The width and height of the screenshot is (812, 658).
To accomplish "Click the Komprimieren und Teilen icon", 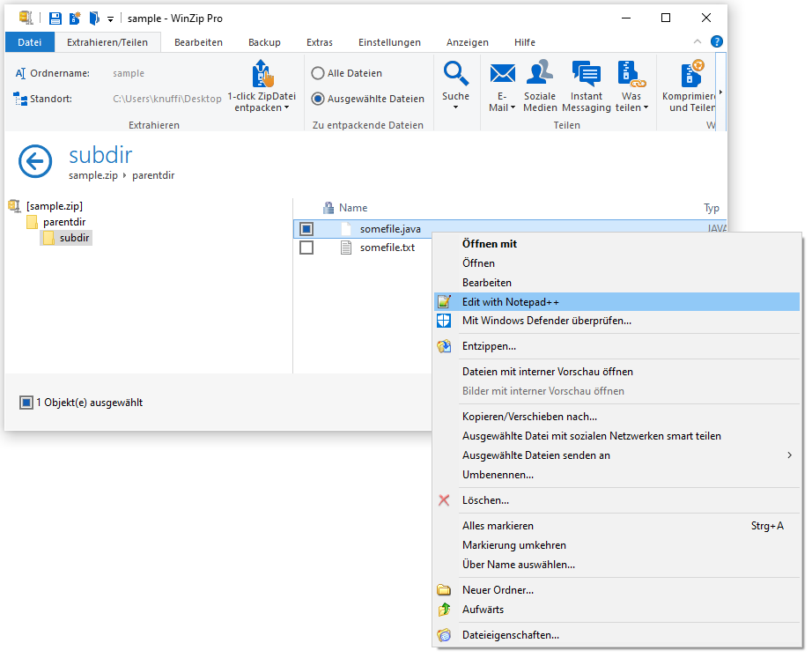I will pyautogui.click(x=692, y=73).
